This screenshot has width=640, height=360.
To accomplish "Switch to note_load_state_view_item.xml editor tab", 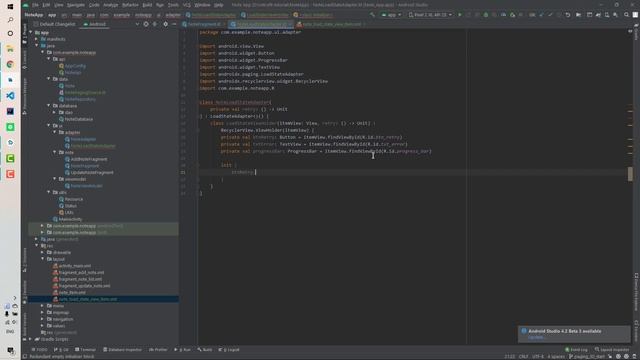I will click(331, 24).
